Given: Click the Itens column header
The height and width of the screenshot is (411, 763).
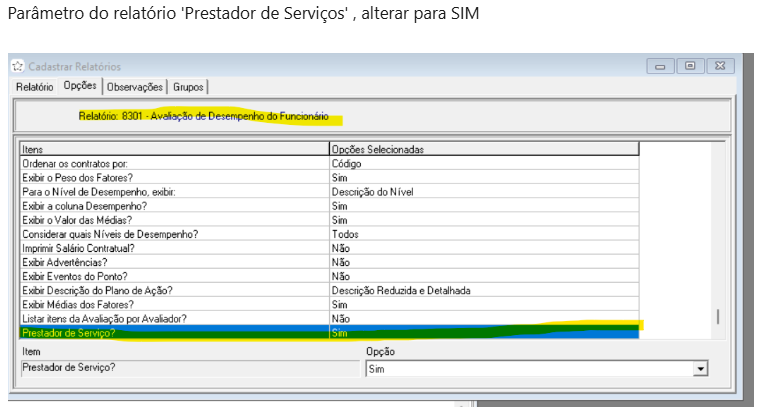Looking at the screenshot, I should 173,149.
